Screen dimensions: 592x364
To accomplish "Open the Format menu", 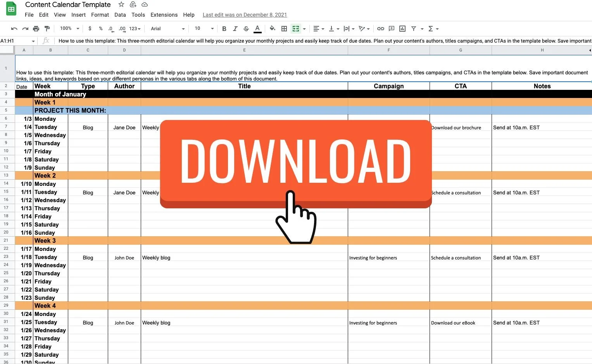I will [100, 15].
